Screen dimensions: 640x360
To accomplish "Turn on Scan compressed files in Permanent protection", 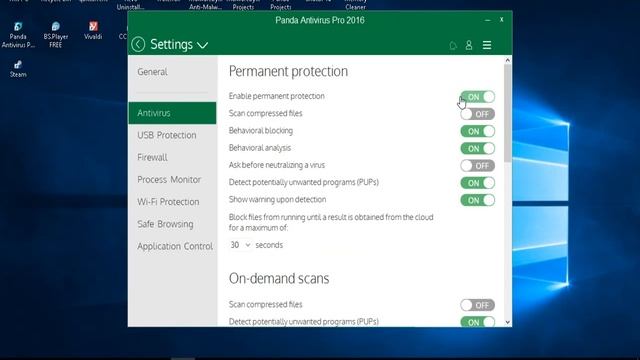I will click(478, 114).
